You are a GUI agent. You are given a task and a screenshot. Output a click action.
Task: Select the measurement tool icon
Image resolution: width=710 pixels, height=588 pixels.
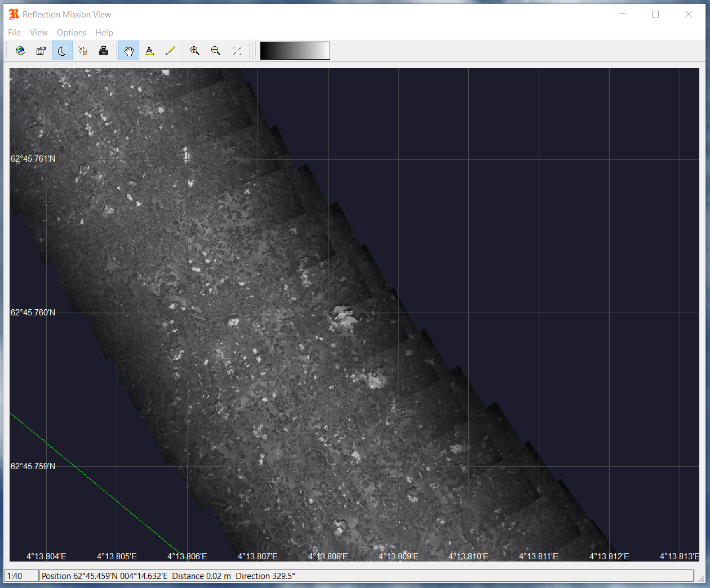(x=149, y=50)
